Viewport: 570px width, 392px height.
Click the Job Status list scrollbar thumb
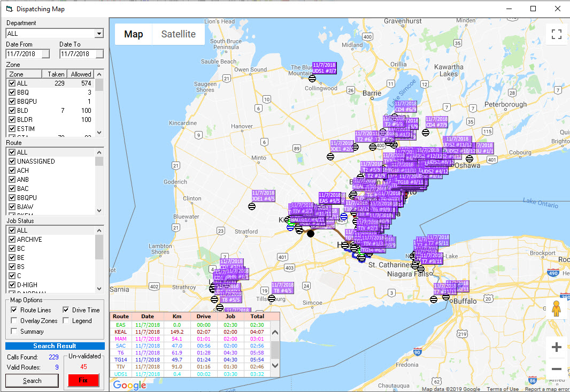click(99, 247)
